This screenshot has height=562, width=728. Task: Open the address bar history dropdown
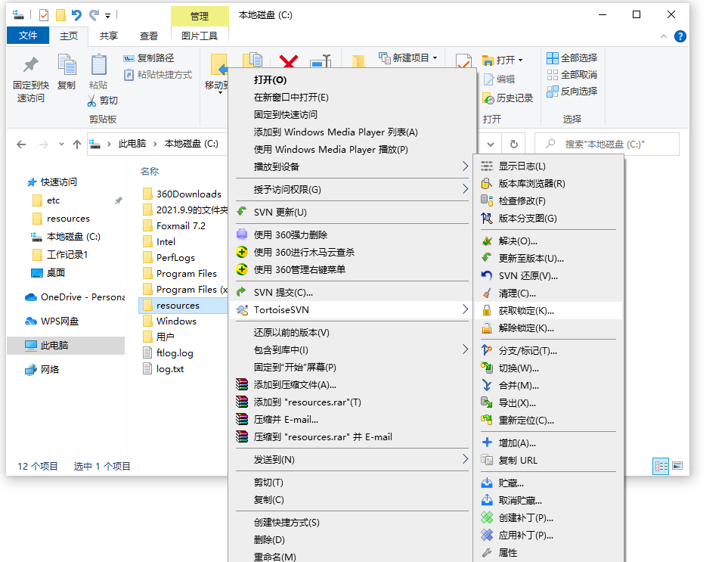[491, 144]
